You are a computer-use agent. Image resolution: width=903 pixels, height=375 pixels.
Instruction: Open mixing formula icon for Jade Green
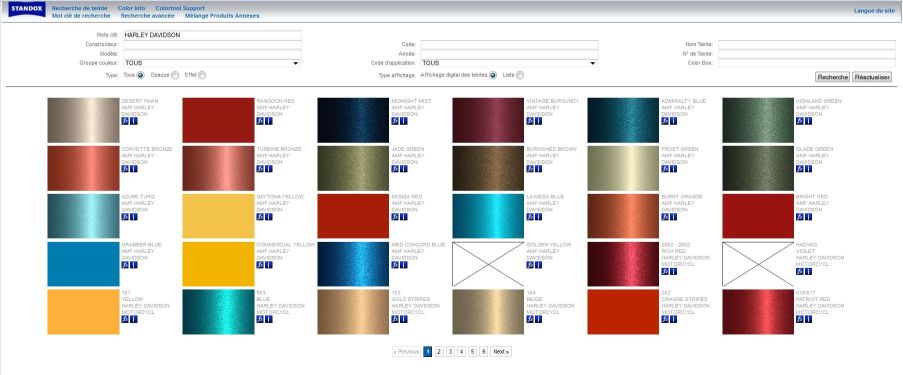[x=395, y=169]
